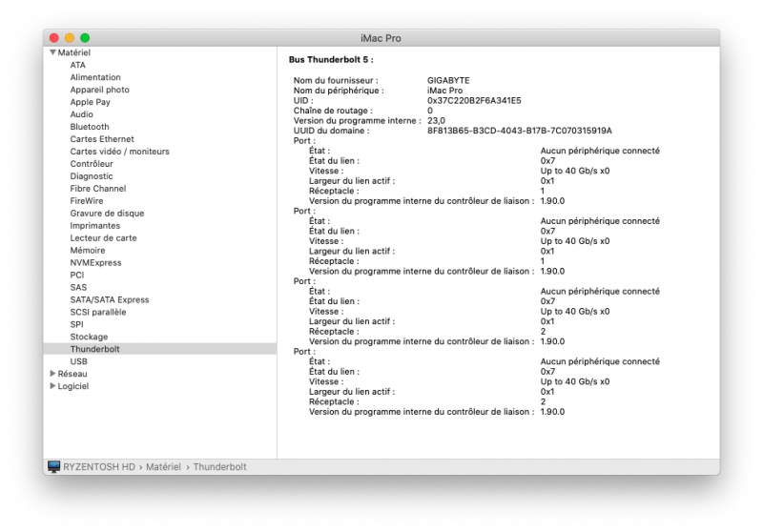Click Matériel in the path bar

coord(163,467)
